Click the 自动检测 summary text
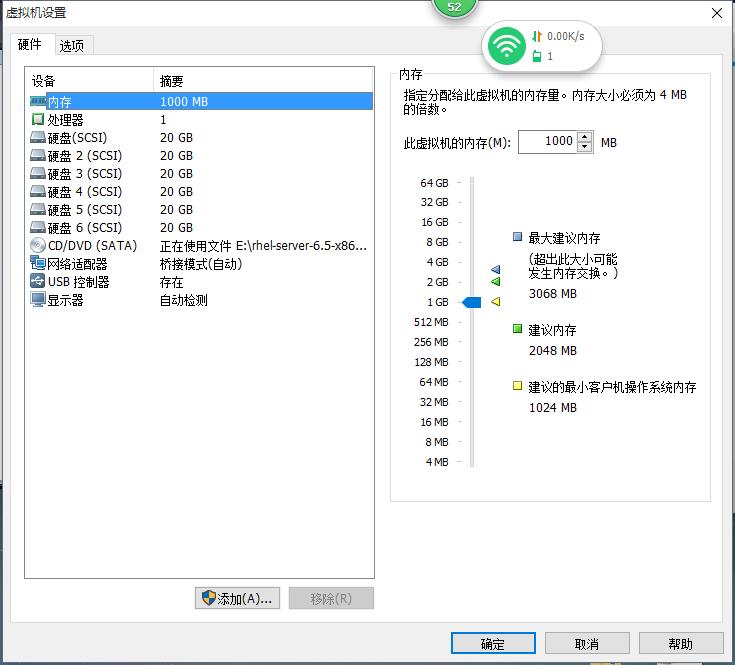The width and height of the screenshot is (735, 665). click(x=184, y=300)
